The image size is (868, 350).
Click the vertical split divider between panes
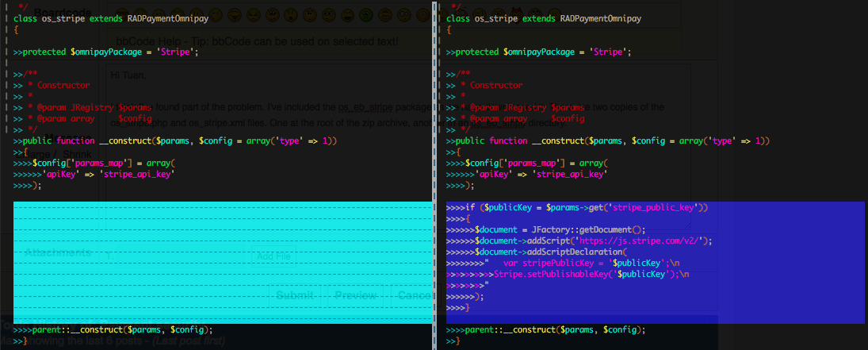coord(434,175)
